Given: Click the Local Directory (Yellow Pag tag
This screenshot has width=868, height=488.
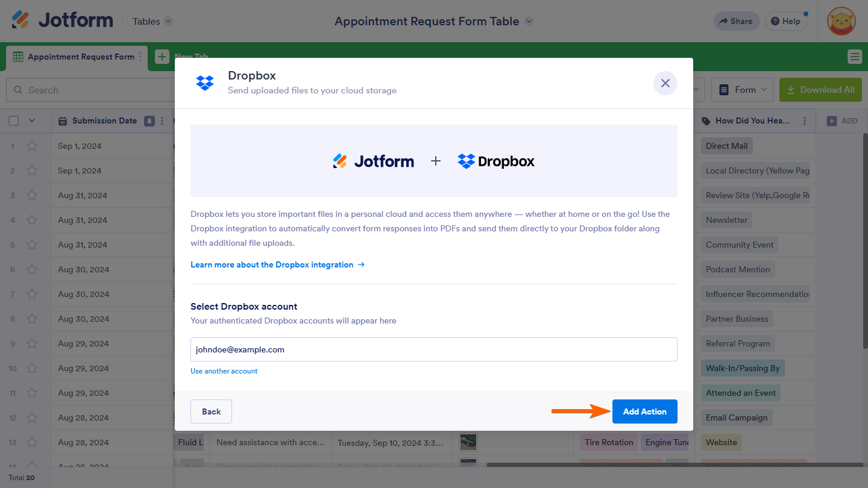Looking at the screenshot, I should coord(756,170).
